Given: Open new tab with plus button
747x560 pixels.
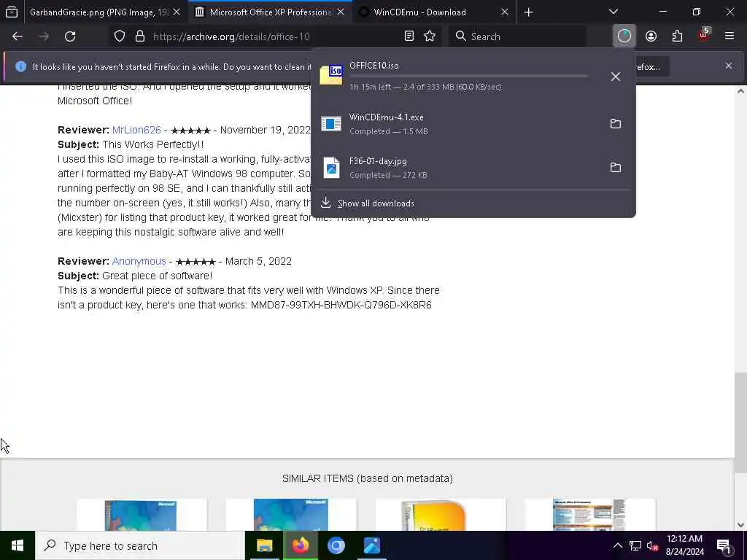Looking at the screenshot, I should [x=528, y=12].
